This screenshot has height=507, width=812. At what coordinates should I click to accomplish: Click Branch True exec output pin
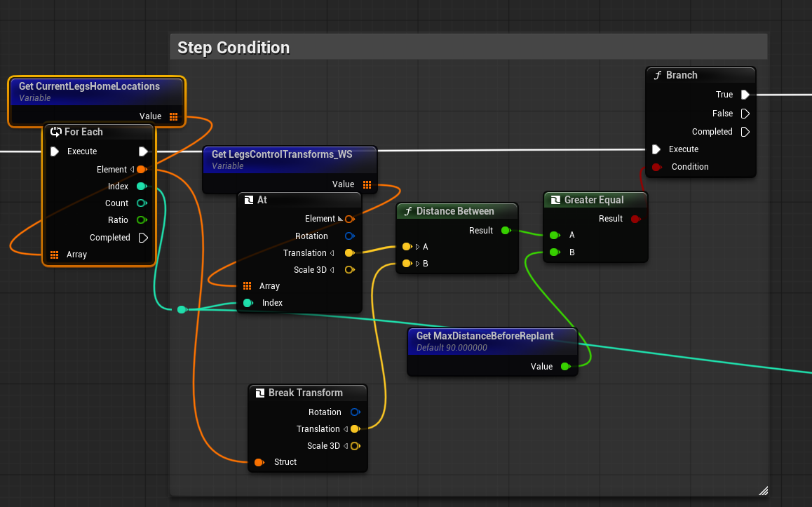pyautogui.click(x=745, y=95)
